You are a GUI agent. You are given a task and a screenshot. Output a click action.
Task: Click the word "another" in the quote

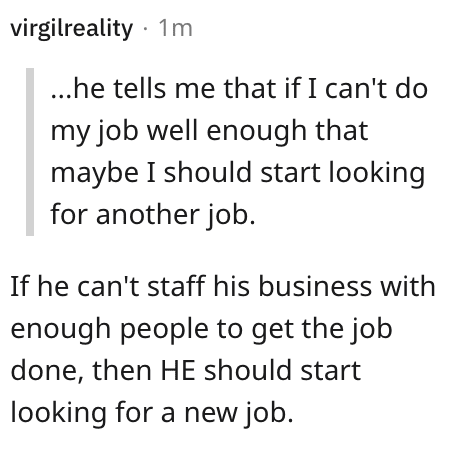click(148, 214)
